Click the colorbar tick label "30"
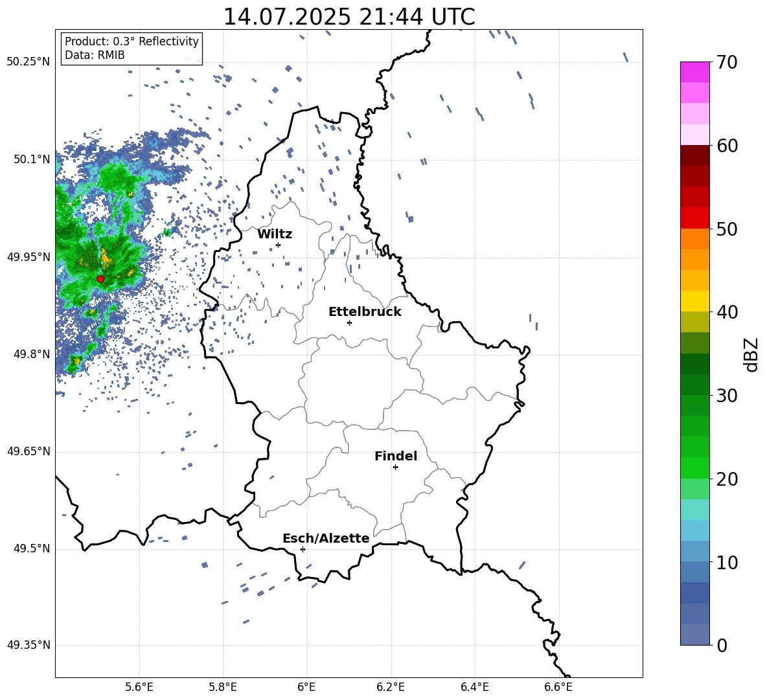767x700 pixels. coord(727,396)
